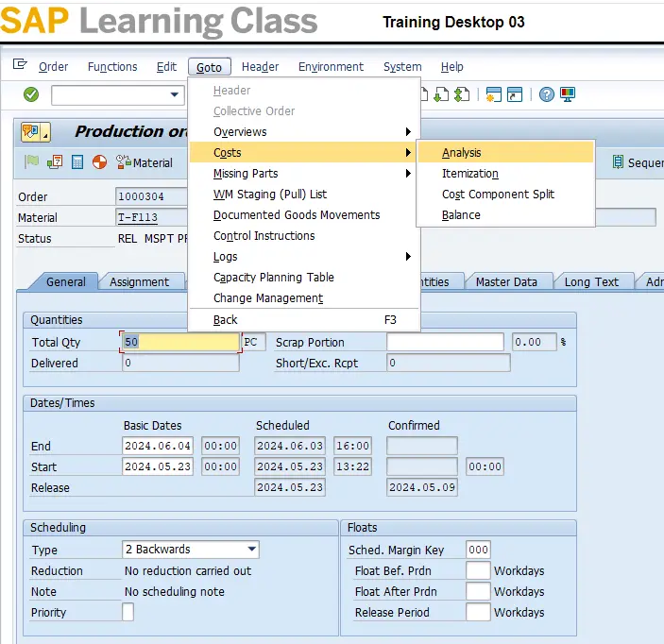Screen dimensions: 664x644
Task: Choose Cost Component Split menu entry
Action: [498, 195]
